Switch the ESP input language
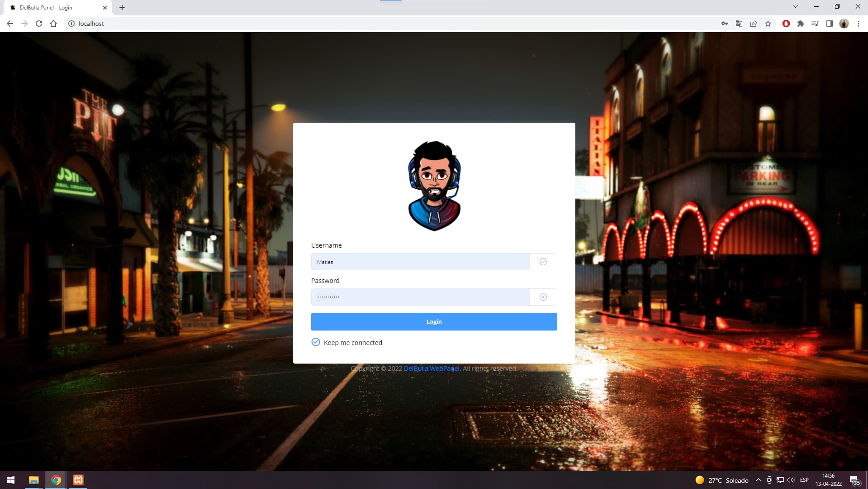868x489 pixels. tap(804, 480)
